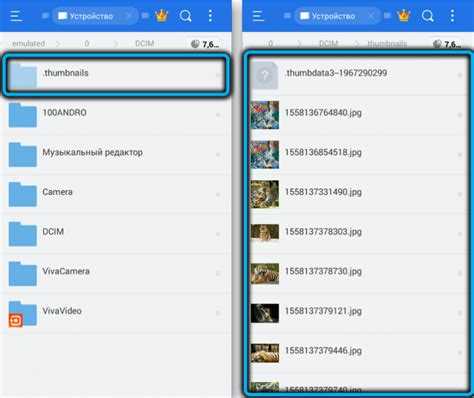
Task: Select file name 1558137378303.jpg
Action: 323,232
